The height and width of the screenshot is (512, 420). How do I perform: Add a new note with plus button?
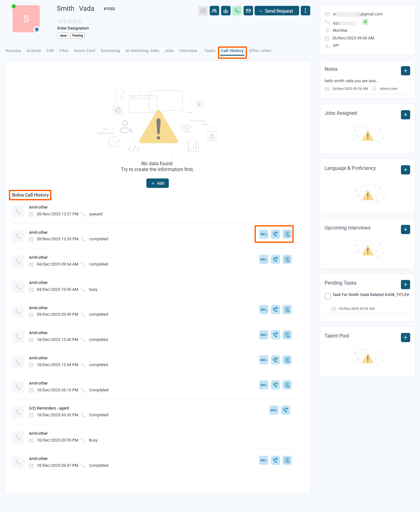[x=406, y=71]
